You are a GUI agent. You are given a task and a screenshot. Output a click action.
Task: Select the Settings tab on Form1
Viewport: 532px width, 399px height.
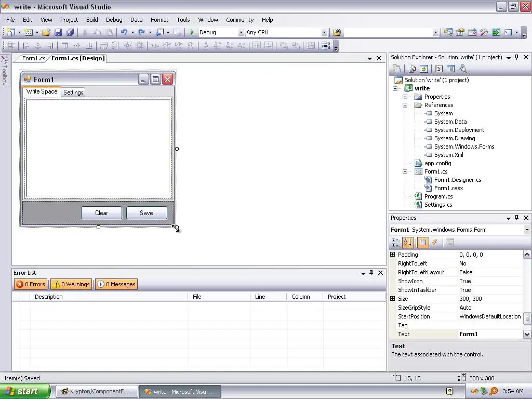click(x=73, y=92)
